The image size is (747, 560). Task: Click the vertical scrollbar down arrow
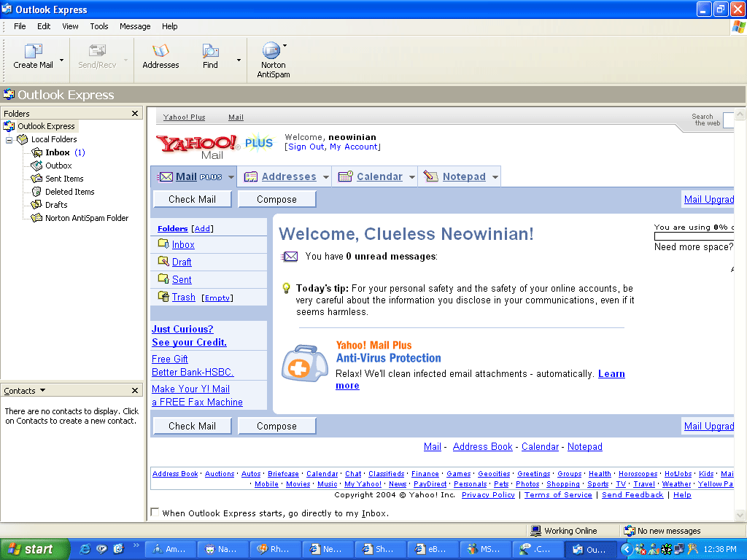click(x=740, y=515)
